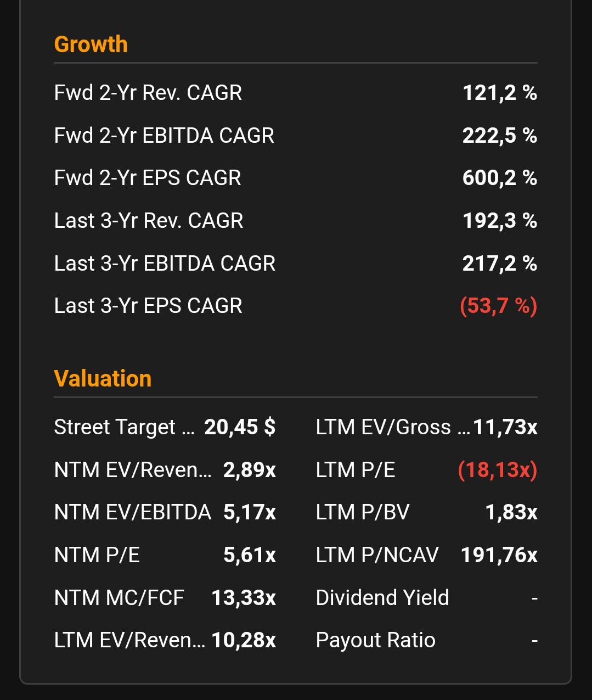Select the Fwd 2-Yr Rev. CAGR row label
This screenshot has height=700, width=592.
pyautogui.click(x=148, y=93)
